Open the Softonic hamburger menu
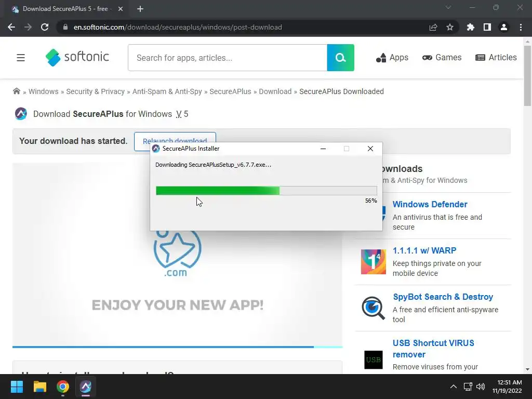This screenshot has height=399, width=532. [21, 58]
